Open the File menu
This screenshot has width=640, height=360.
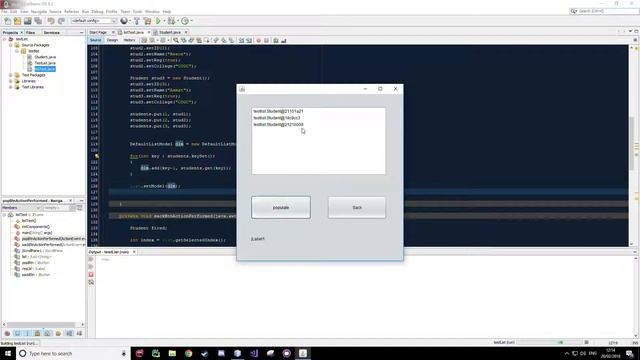pos(4,12)
